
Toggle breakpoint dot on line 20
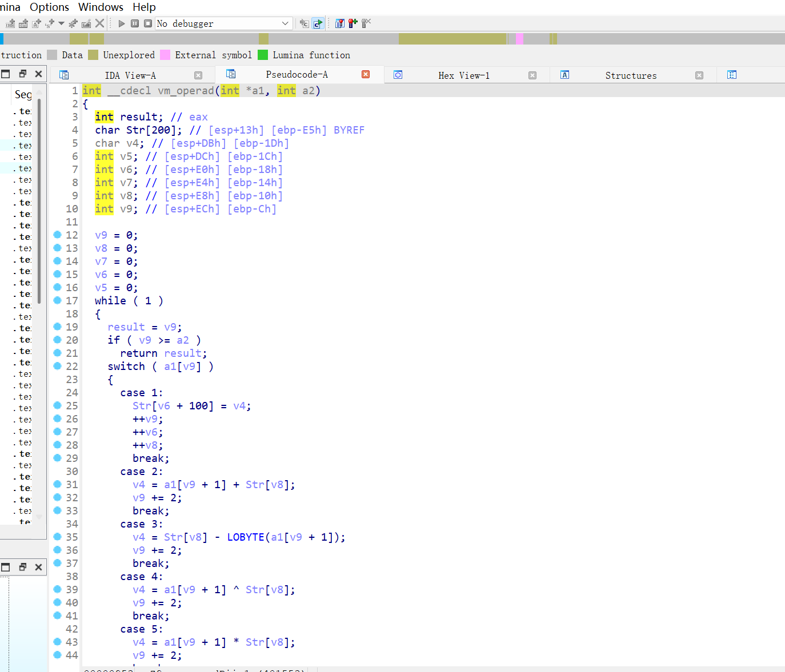tap(57, 340)
